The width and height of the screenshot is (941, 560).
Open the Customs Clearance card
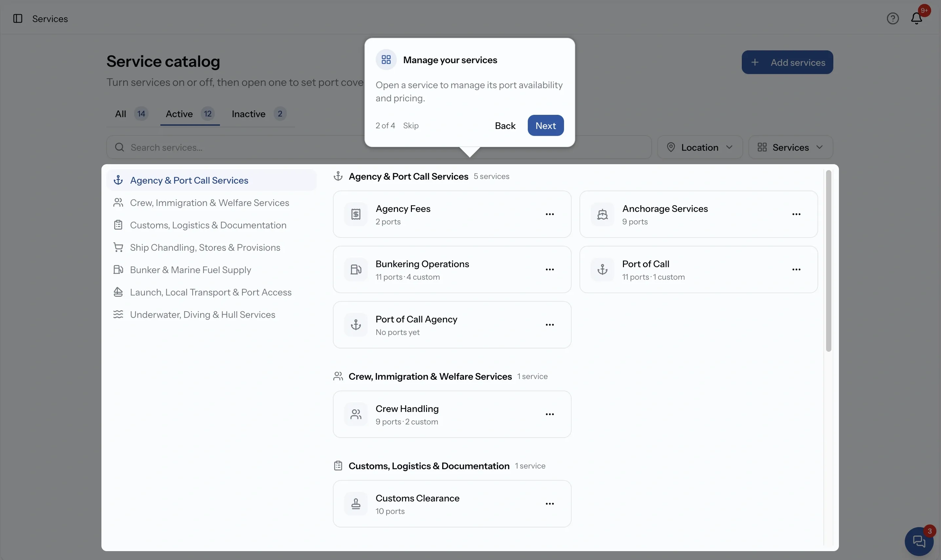452,504
